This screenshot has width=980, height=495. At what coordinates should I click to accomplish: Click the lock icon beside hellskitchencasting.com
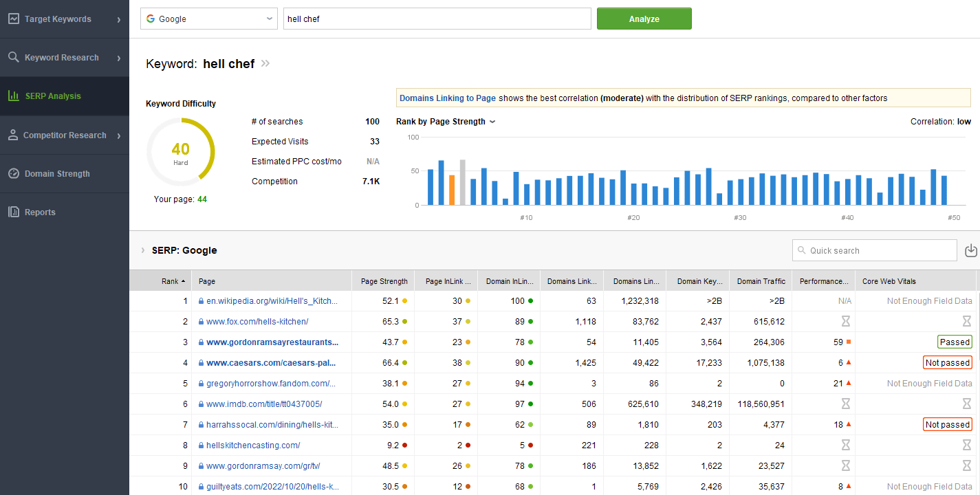(x=202, y=445)
